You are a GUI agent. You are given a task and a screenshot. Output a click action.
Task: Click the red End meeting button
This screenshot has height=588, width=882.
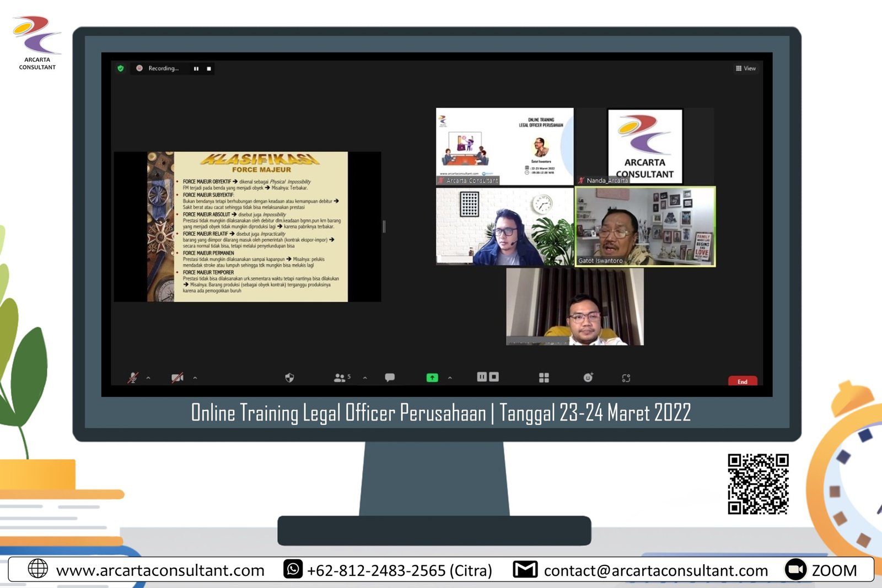coord(743,381)
